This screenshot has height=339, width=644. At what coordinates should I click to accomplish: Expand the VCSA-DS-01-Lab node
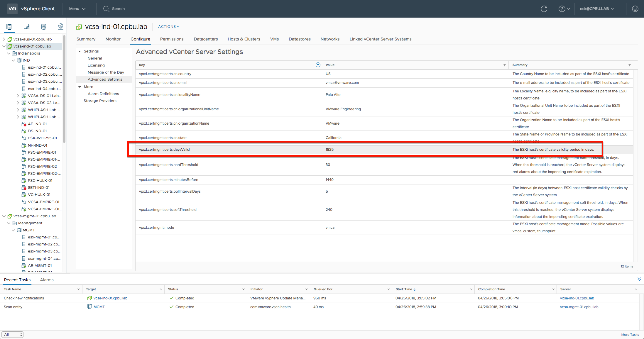point(18,96)
